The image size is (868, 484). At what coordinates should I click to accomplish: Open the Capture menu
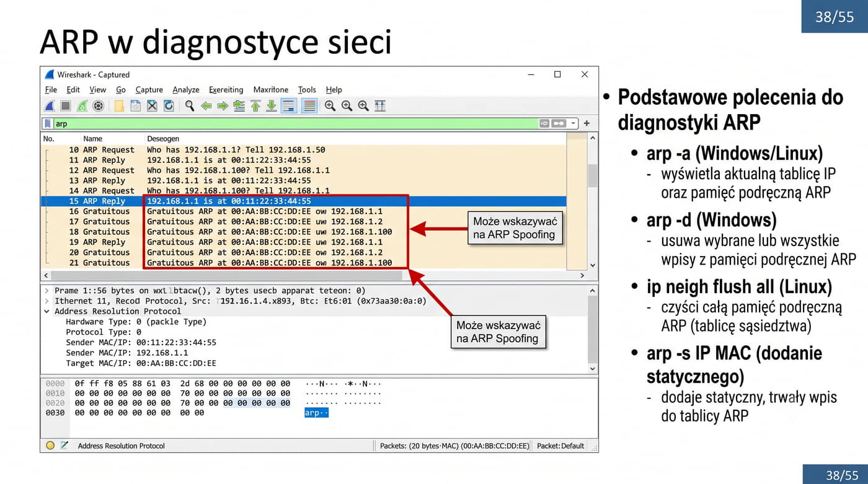coord(149,90)
